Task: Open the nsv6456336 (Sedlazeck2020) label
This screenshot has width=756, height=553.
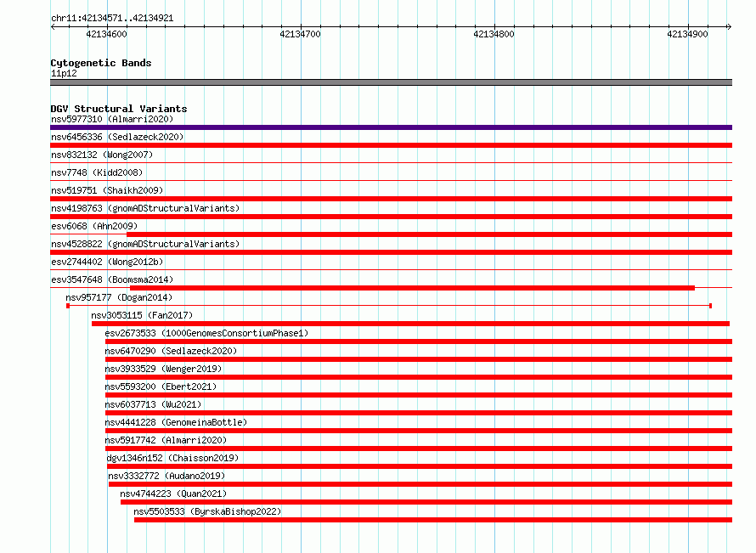Action: 117,137
